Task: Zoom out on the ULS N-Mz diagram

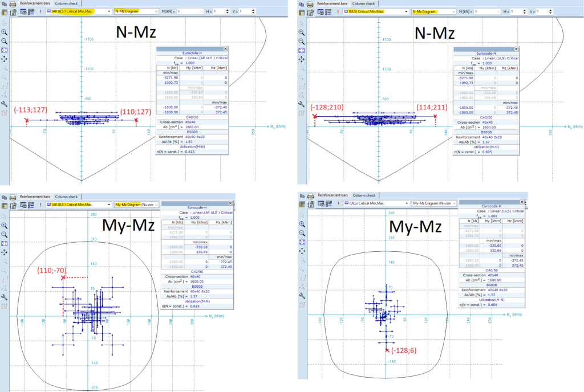Action: 302,41
